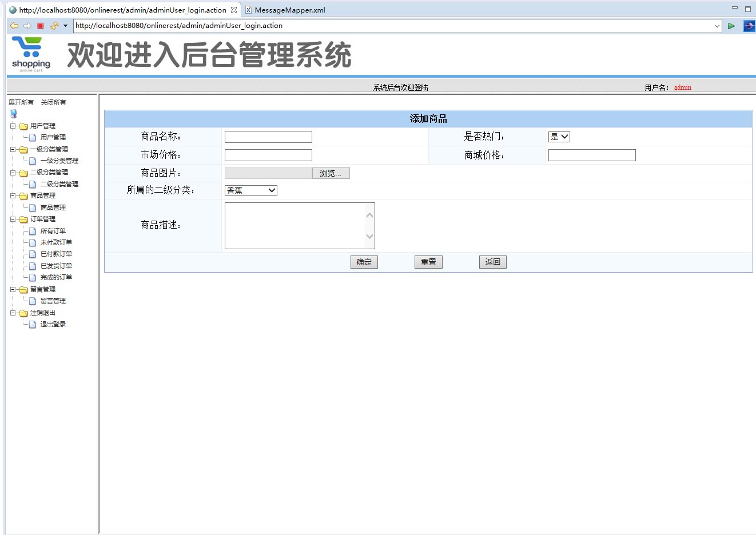Click the 订单管理 folder icon
Screen dimensions: 756x535
[x=22, y=219]
